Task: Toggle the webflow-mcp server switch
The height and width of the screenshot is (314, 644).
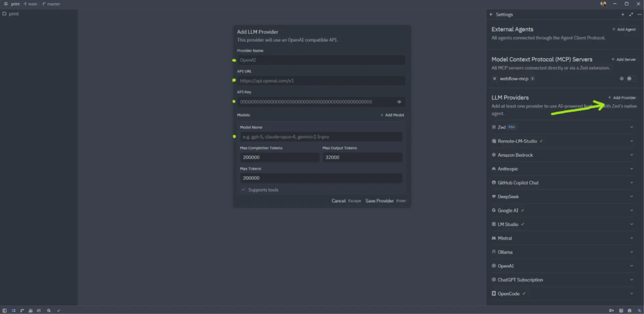Action: (630, 78)
